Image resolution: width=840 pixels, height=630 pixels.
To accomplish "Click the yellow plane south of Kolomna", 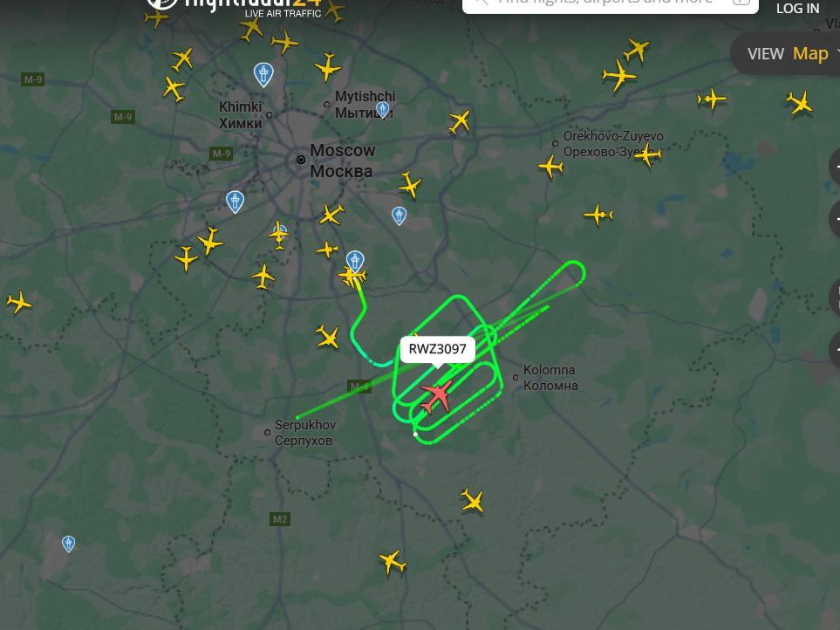I will click(472, 500).
